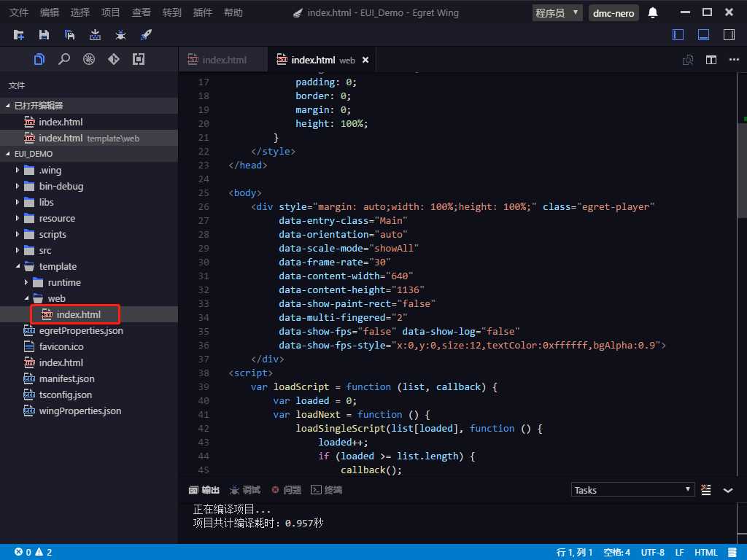Collapse the 已打开编辑器 section
This screenshot has width=747, height=560.
click(89, 106)
